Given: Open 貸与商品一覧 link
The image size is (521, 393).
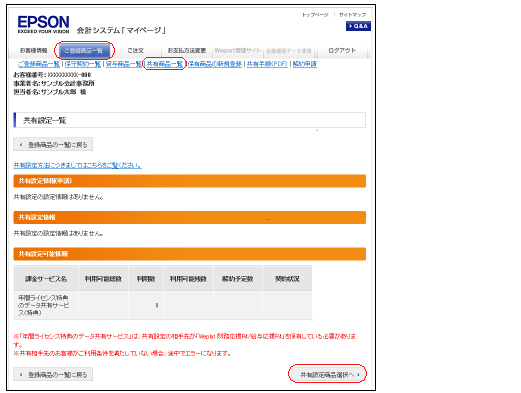Looking at the screenshot, I should coord(124,64).
